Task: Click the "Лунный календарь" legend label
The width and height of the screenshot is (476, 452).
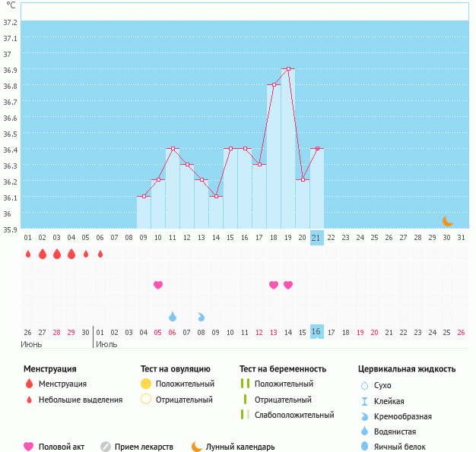Action: (x=242, y=447)
